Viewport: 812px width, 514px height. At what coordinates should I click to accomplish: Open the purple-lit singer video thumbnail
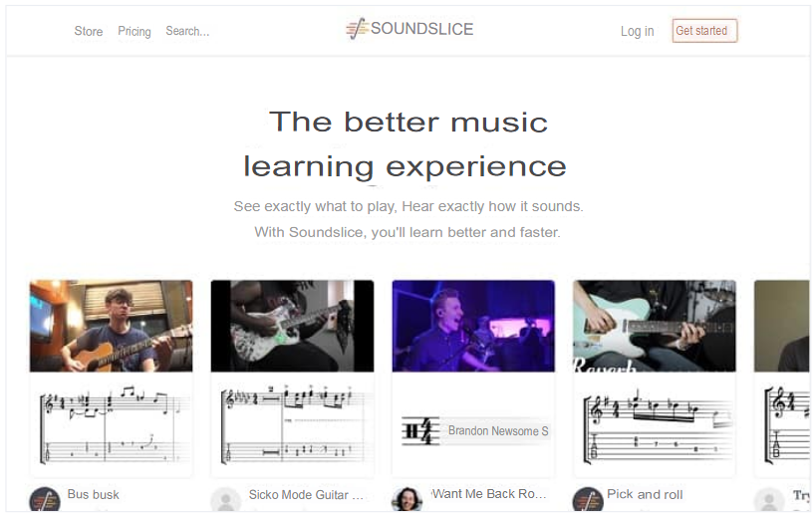coord(473,326)
